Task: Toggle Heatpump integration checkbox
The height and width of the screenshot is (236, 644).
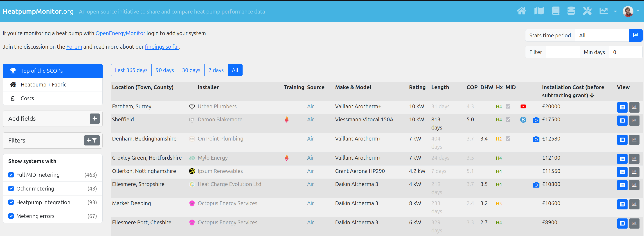Action: 11,202
